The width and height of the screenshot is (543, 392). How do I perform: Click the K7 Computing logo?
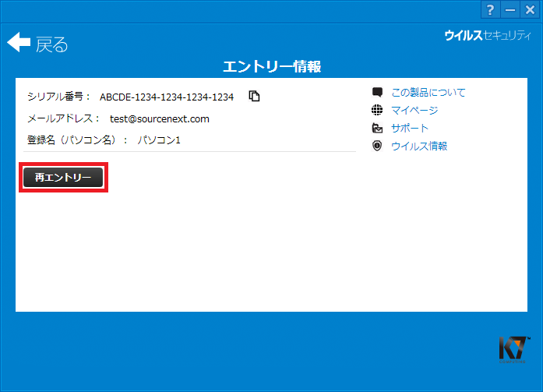(514, 350)
